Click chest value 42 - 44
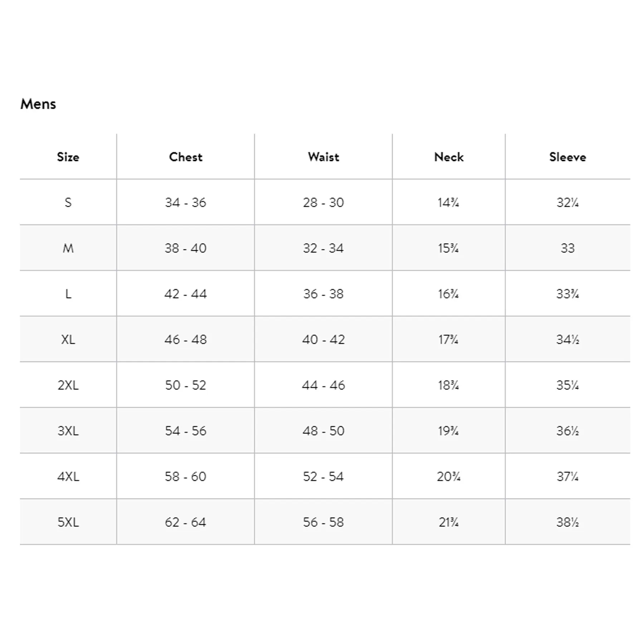644x644 pixels. 186,294
